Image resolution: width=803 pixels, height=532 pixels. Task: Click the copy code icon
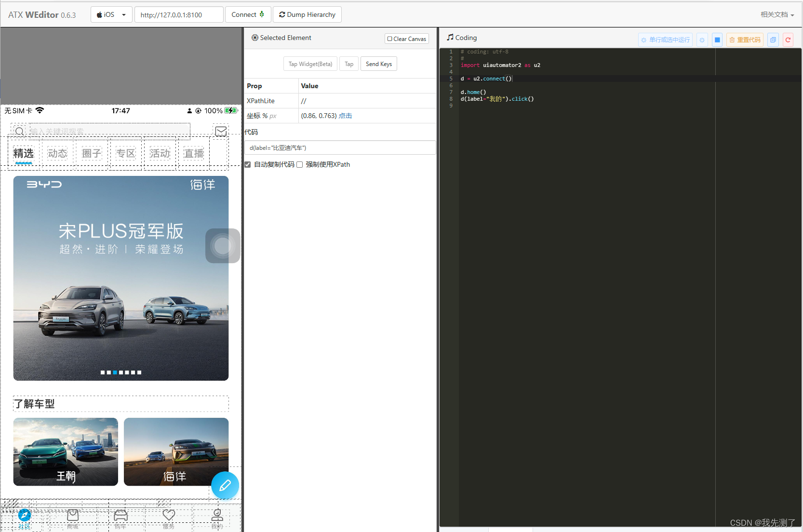pyautogui.click(x=773, y=40)
